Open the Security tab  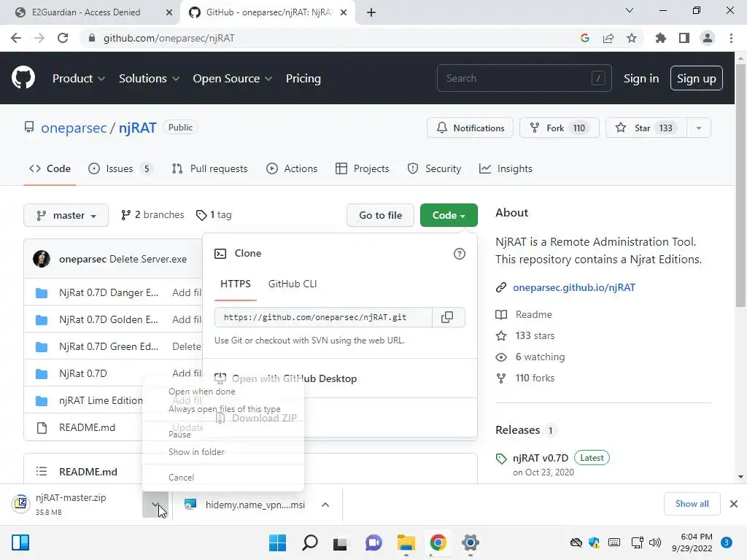[434, 168]
